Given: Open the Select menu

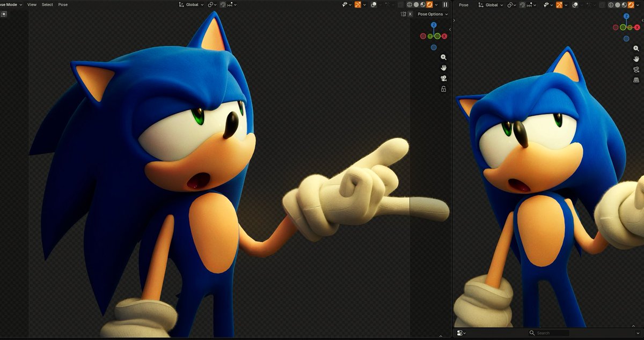Looking at the screenshot, I should coord(48,4).
